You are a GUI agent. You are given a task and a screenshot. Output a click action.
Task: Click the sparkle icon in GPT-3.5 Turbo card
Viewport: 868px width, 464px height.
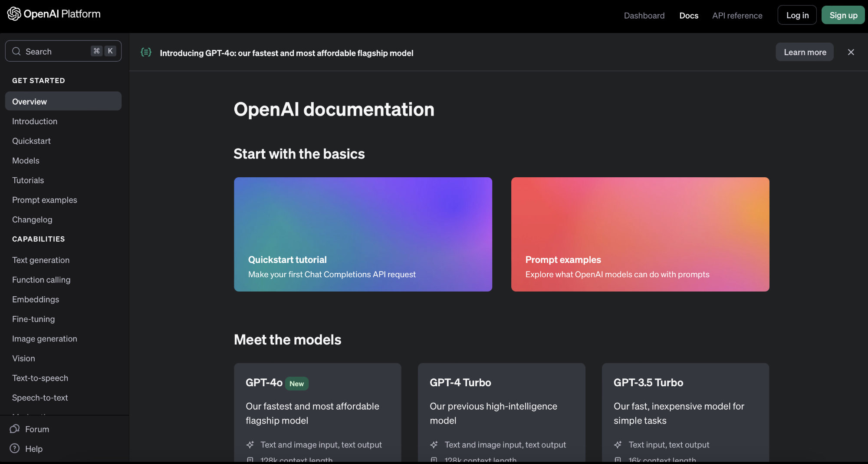pyautogui.click(x=618, y=444)
